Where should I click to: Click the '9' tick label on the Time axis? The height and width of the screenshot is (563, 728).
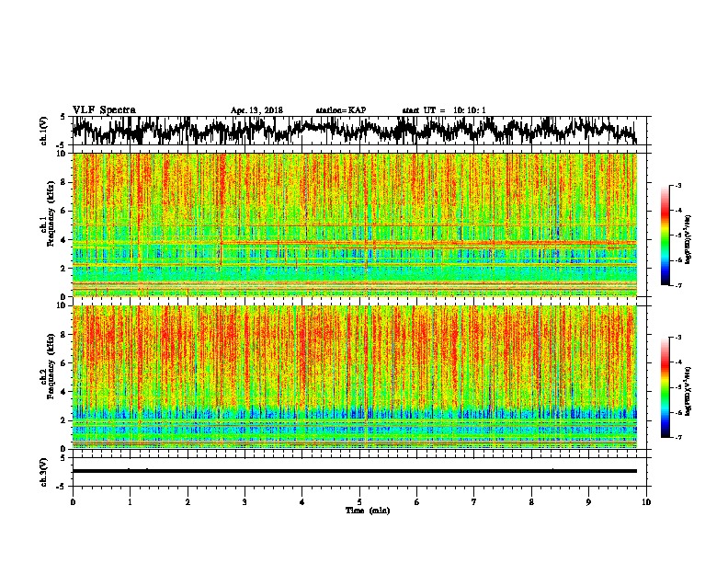tap(588, 502)
